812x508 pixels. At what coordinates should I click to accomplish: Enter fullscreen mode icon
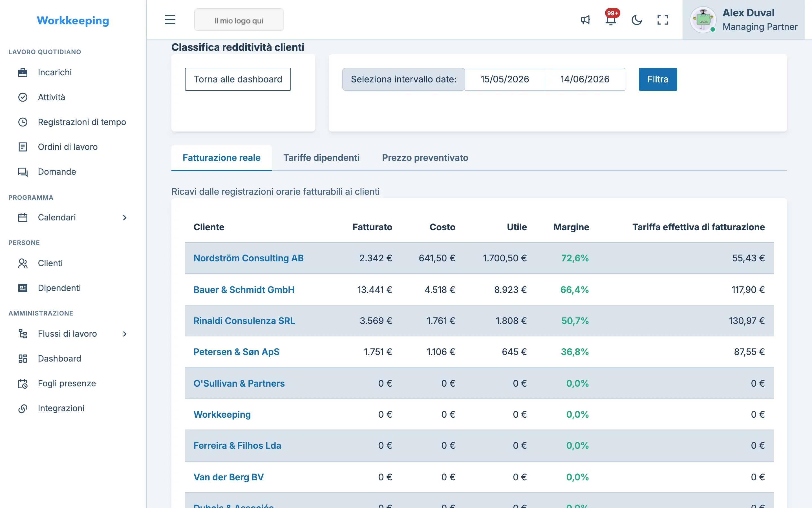click(662, 20)
